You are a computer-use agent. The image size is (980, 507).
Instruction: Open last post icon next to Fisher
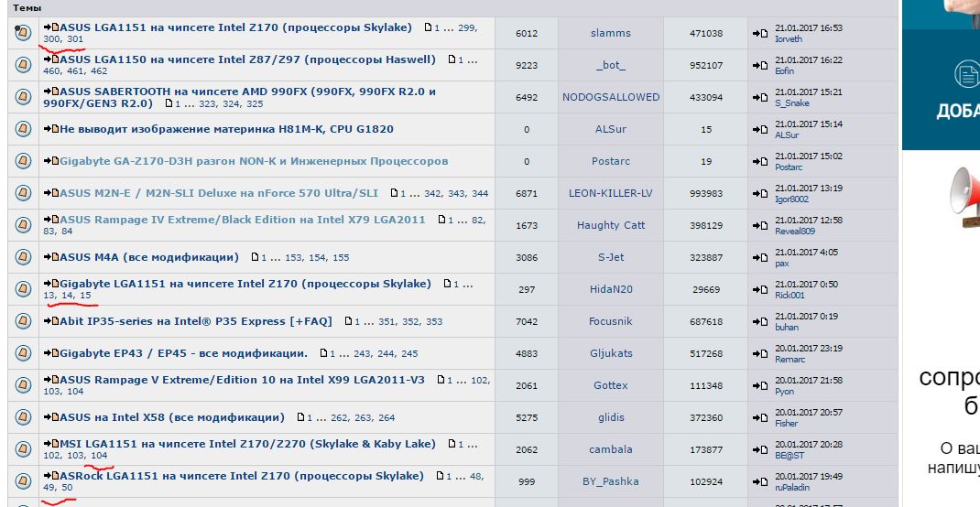pos(760,417)
